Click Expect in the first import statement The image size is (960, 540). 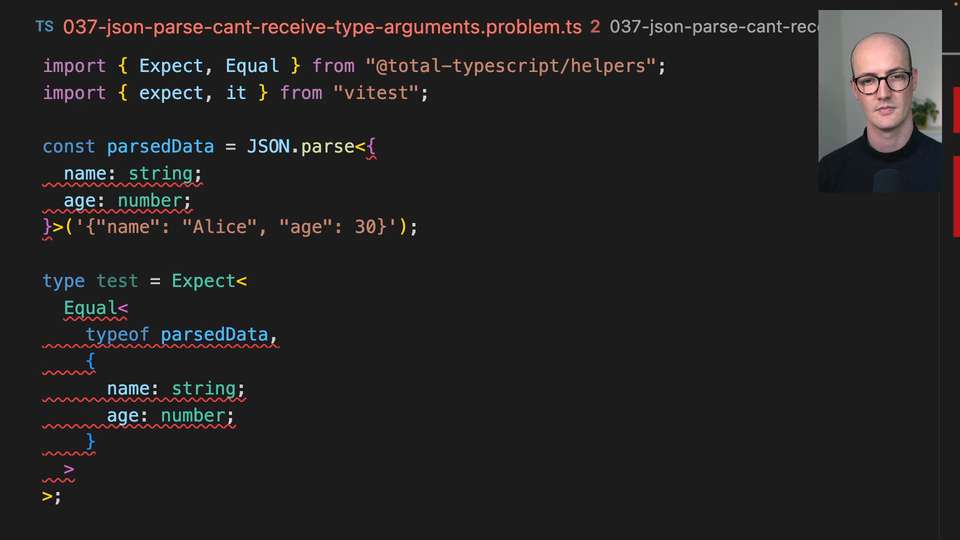pos(171,66)
